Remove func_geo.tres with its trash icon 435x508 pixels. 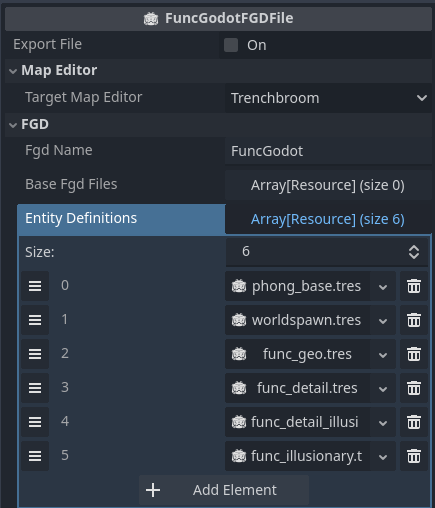pos(414,354)
